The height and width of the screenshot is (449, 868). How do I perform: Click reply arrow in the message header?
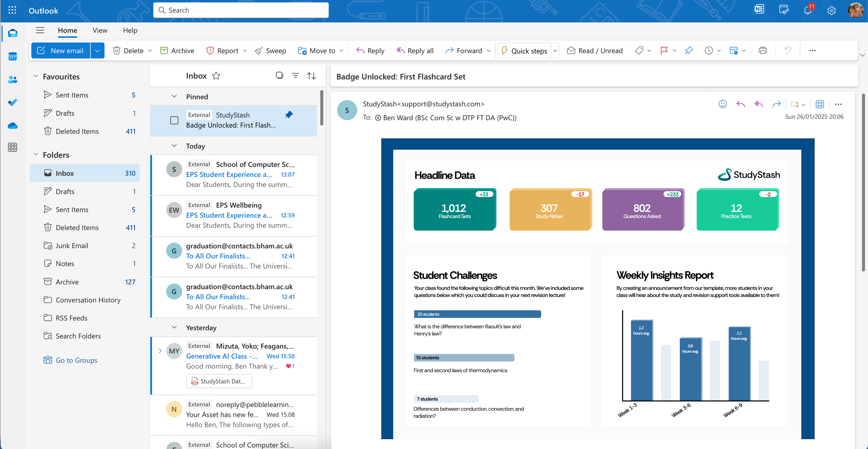(741, 104)
